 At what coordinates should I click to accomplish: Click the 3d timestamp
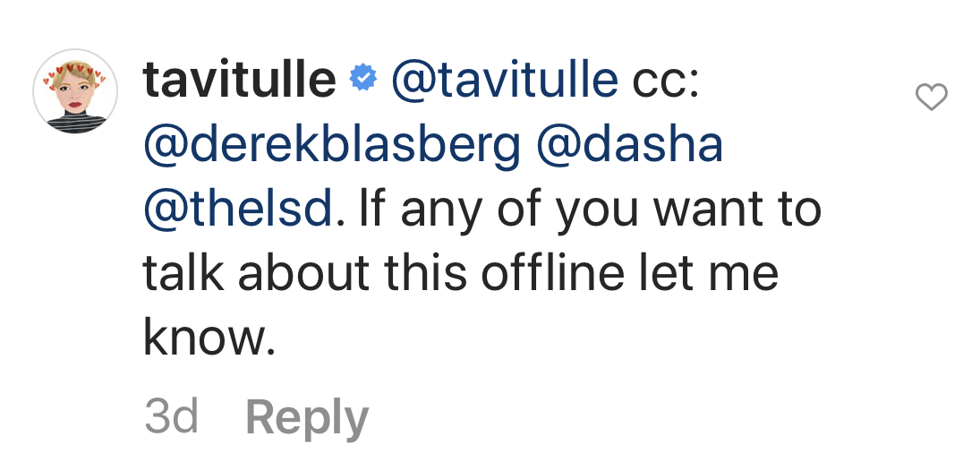tap(171, 416)
